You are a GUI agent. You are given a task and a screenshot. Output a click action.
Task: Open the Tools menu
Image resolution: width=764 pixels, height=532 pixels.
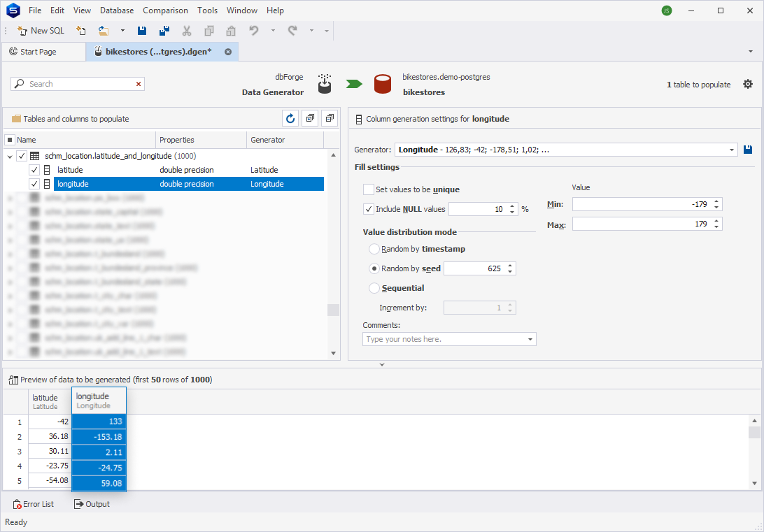[x=208, y=10]
